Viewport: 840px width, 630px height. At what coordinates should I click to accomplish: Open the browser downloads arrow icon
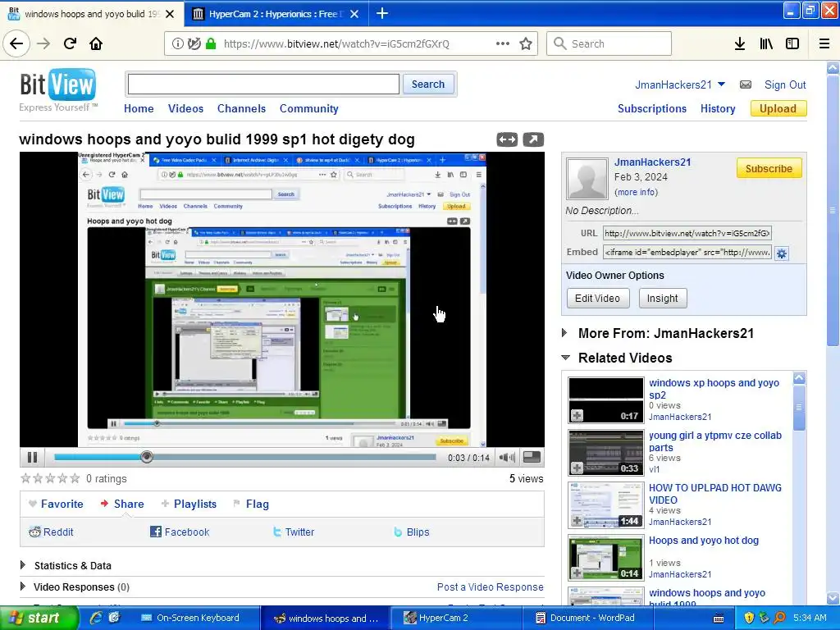(x=739, y=44)
